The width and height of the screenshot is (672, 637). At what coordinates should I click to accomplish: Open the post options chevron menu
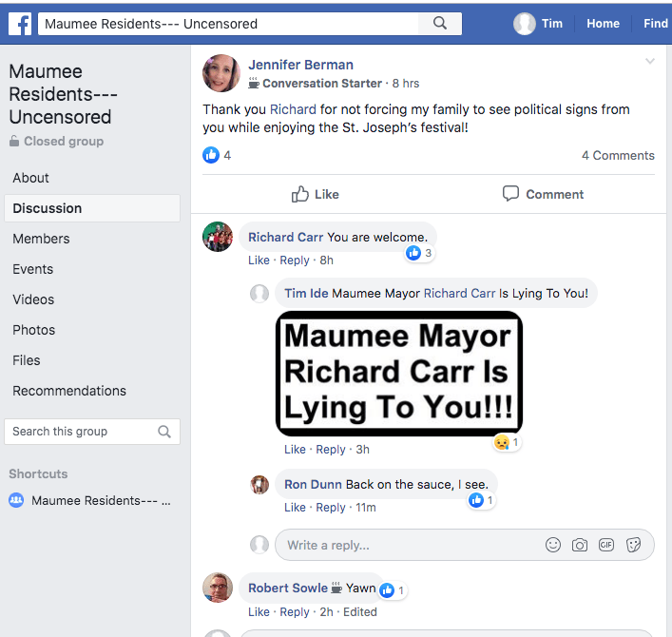tap(650, 62)
